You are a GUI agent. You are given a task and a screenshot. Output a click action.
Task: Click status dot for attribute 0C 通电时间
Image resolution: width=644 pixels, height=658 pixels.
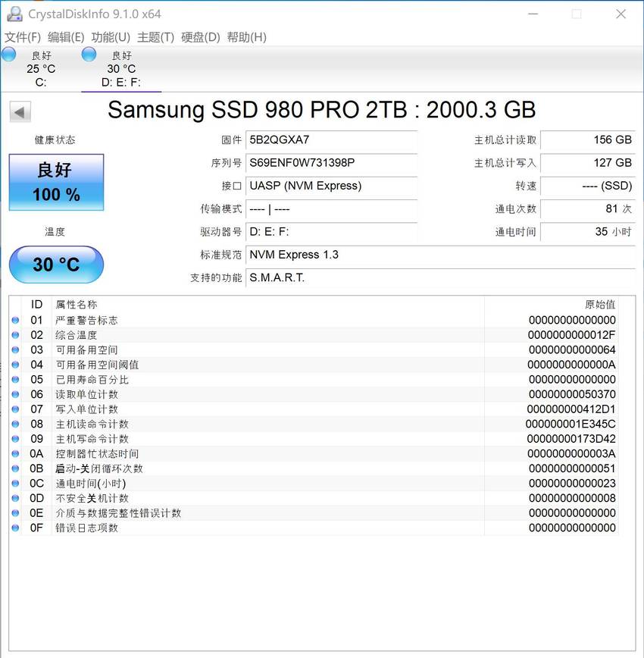[x=15, y=484]
